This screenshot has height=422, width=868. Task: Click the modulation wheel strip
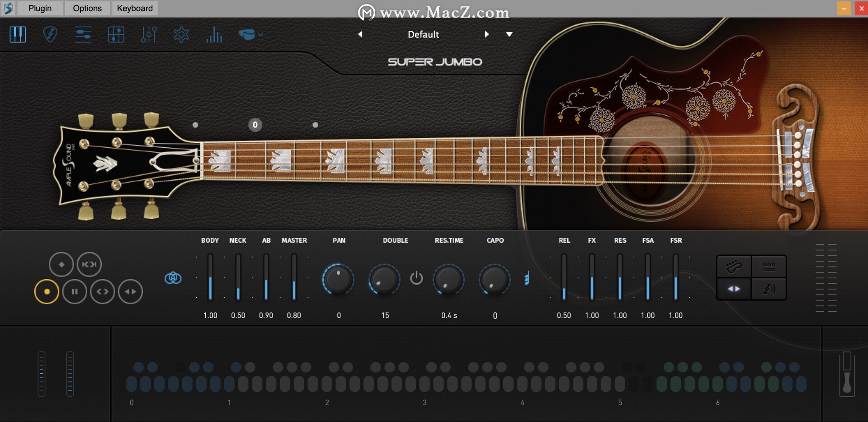pyautogui.click(x=70, y=374)
